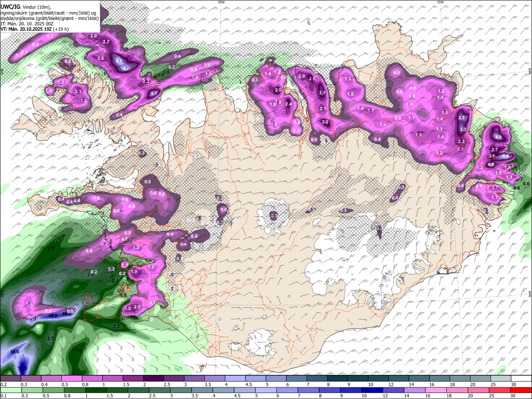Click the 'UWC/IG' title text

(10, 7)
